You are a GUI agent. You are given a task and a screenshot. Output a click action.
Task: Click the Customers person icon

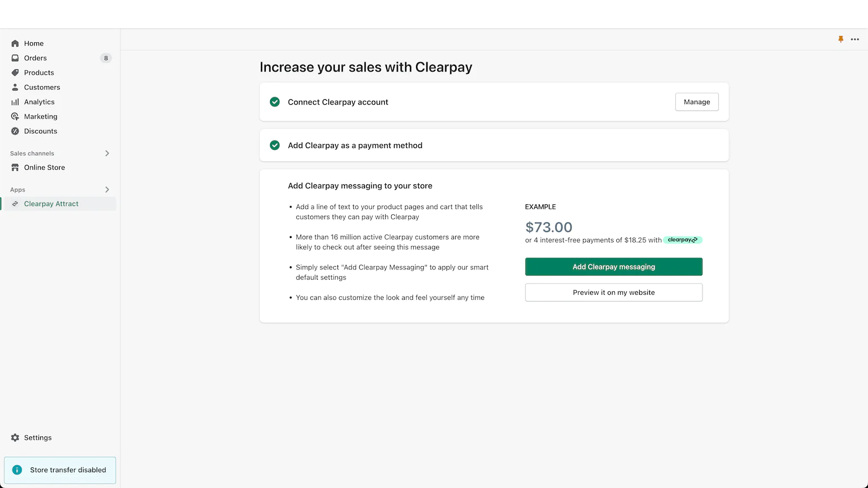15,87
